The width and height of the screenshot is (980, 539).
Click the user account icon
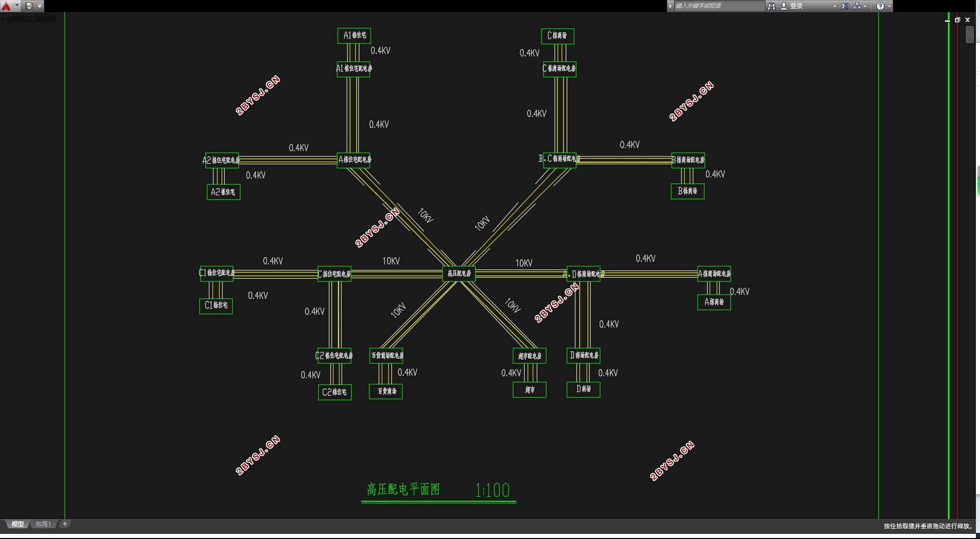click(x=784, y=6)
